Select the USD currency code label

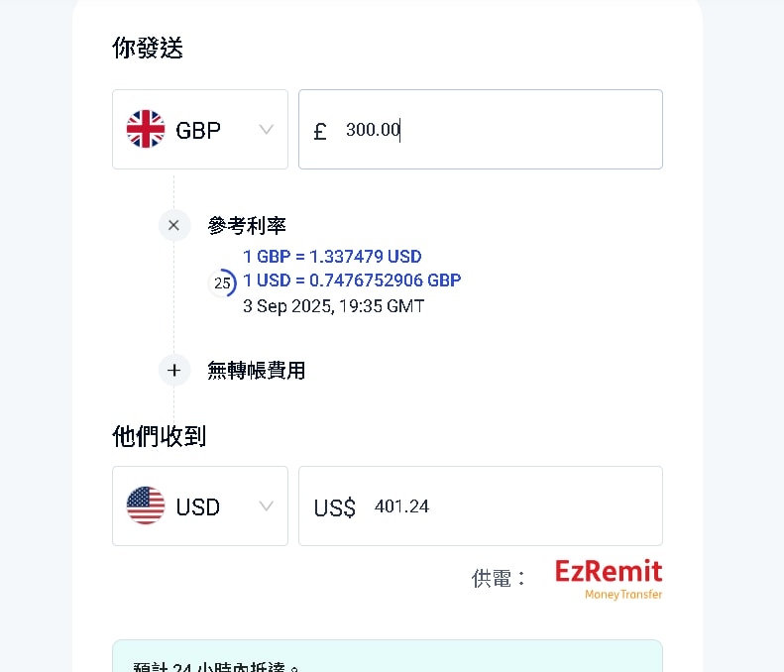tap(198, 506)
